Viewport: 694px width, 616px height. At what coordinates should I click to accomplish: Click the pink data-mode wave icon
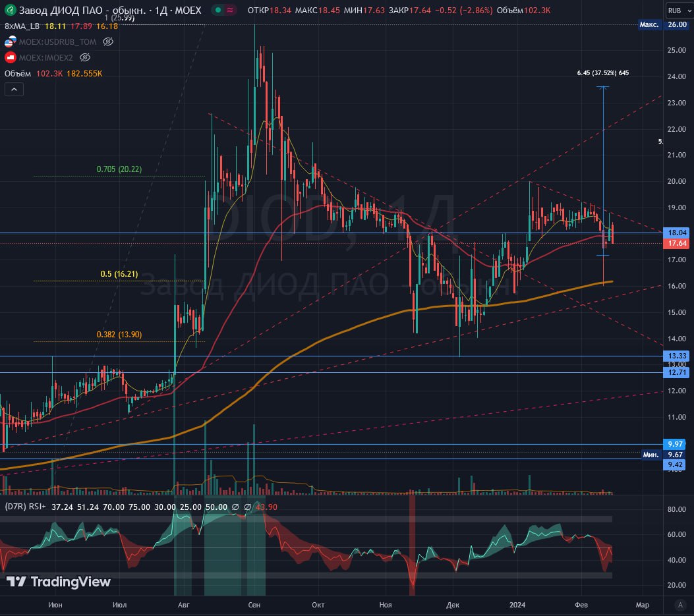coord(230,11)
